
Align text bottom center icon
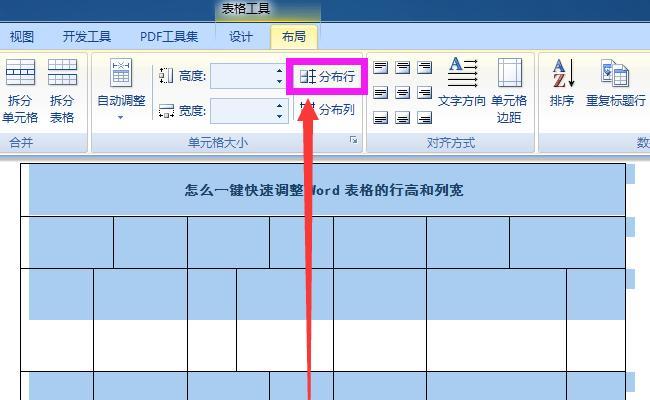(x=403, y=118)
